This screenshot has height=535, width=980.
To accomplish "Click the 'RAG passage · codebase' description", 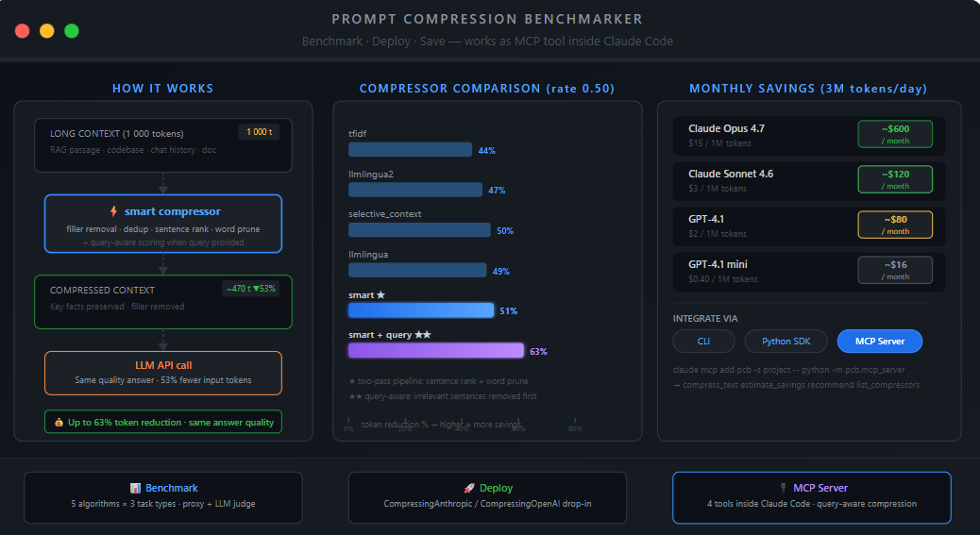I will [133, 150].
